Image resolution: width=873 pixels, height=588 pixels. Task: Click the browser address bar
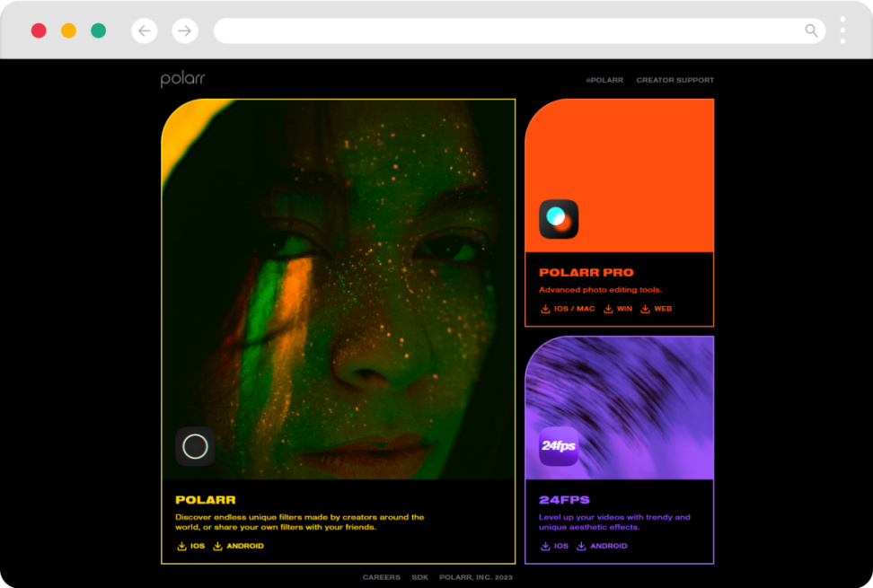click(x=519, y=31)
